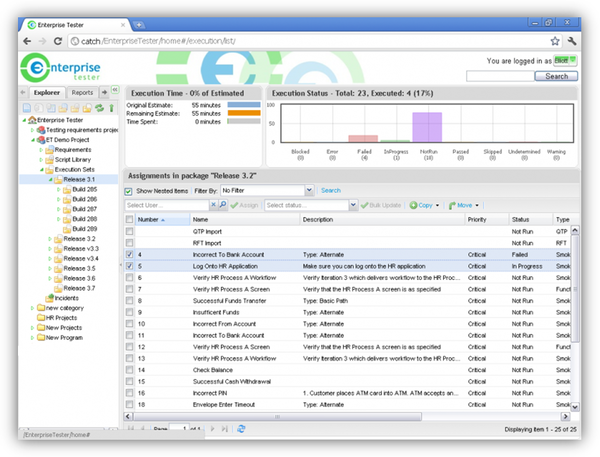This screenshot has height=457, width=600.
Task: Click the purple NotRun bar in the chart
Action: pos(427,127)
